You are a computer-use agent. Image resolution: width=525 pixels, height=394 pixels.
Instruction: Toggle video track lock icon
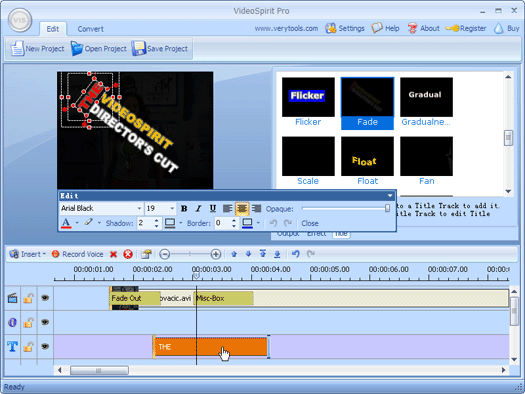(28, 298)
